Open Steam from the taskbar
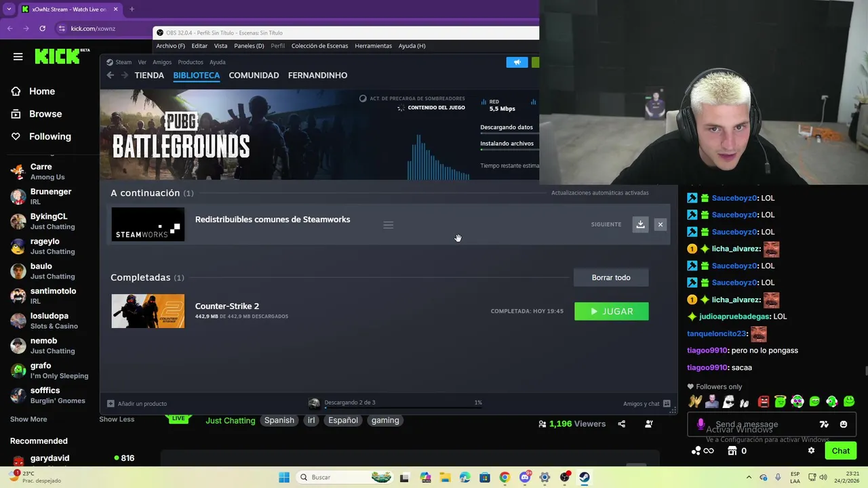 [x=585, y=477]
